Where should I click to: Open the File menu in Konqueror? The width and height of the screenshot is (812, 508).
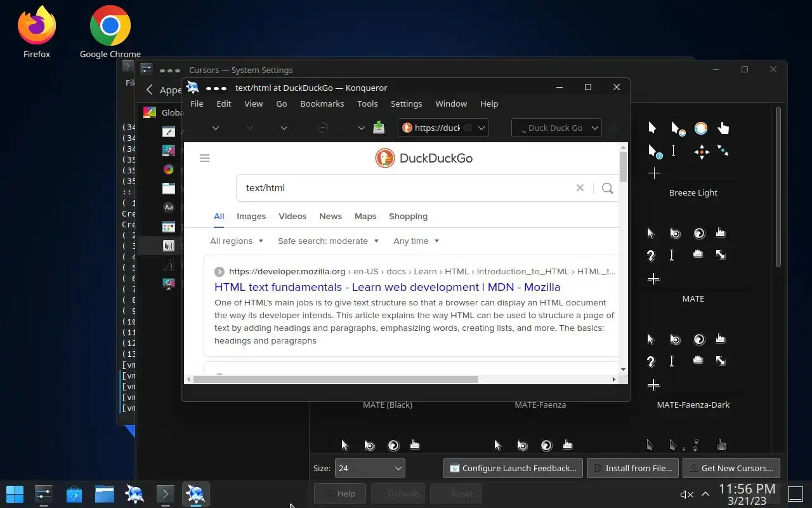point(197,104)
